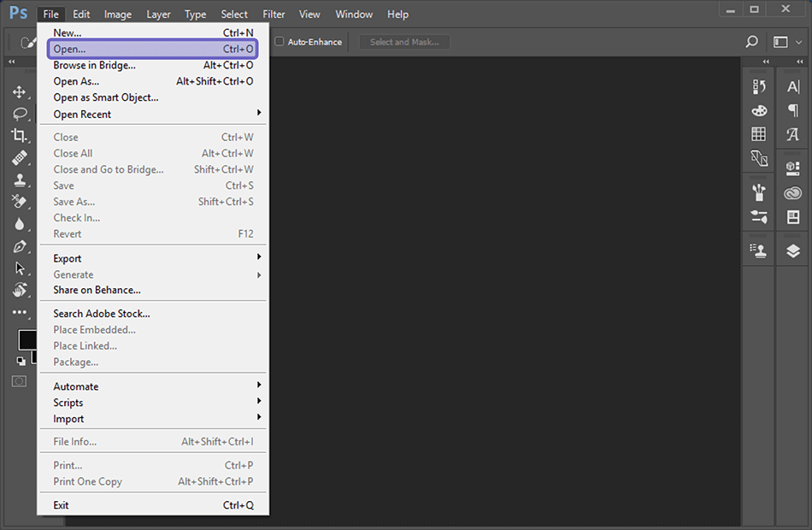Choose Open As... menu entry

coord(153,81)
